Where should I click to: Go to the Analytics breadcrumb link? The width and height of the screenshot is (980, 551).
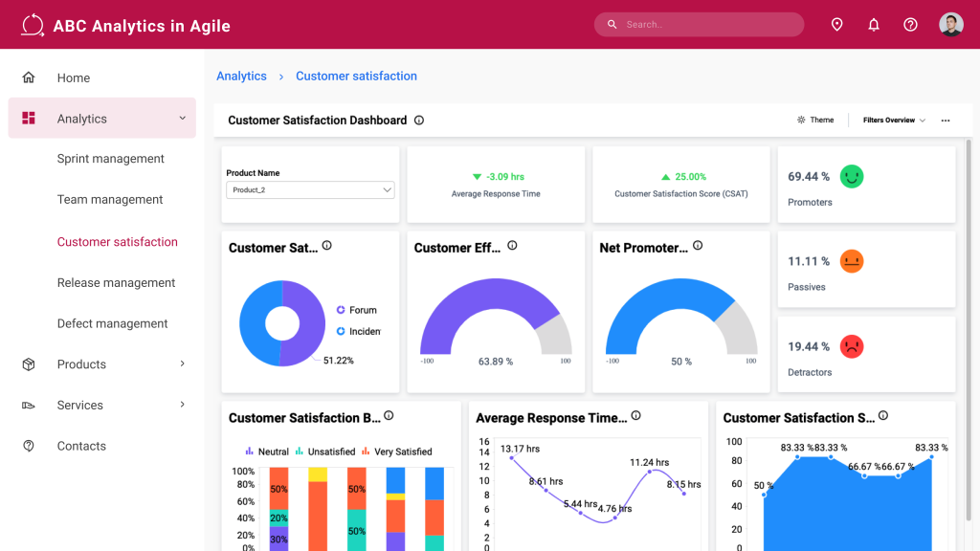(241, 77)
